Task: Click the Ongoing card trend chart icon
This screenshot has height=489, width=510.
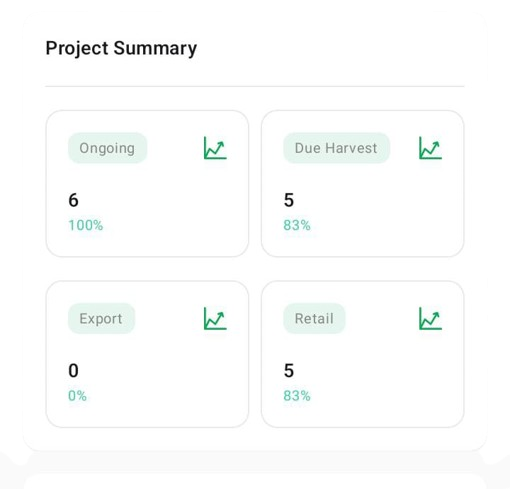Action: point(215,148)
